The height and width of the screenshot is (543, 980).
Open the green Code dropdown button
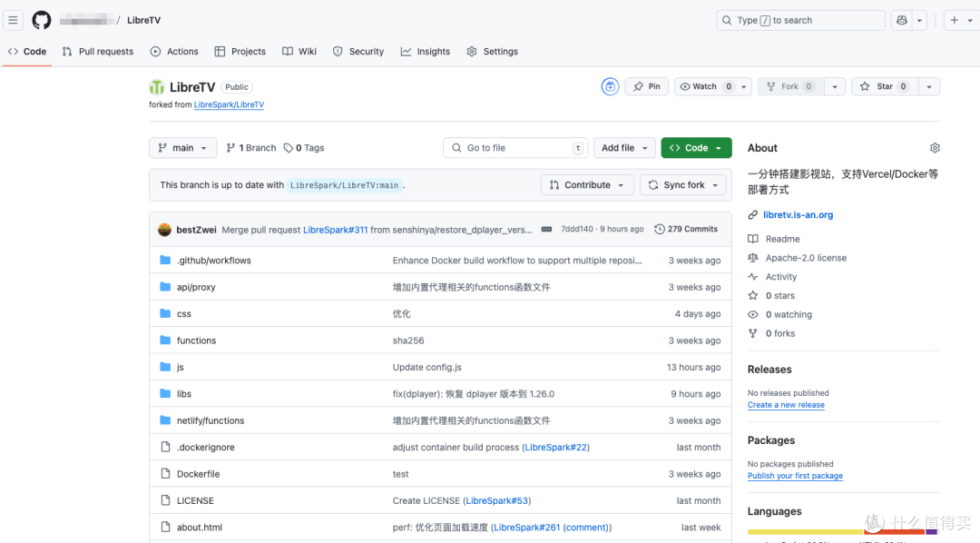click(x=696, y=148)
